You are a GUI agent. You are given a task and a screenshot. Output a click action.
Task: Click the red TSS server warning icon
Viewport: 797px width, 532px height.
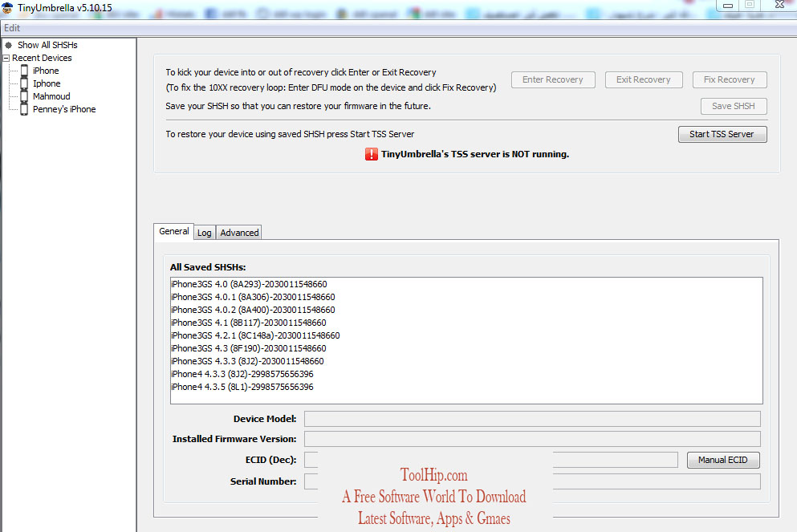pyautogui.click(x=371, y=154)
